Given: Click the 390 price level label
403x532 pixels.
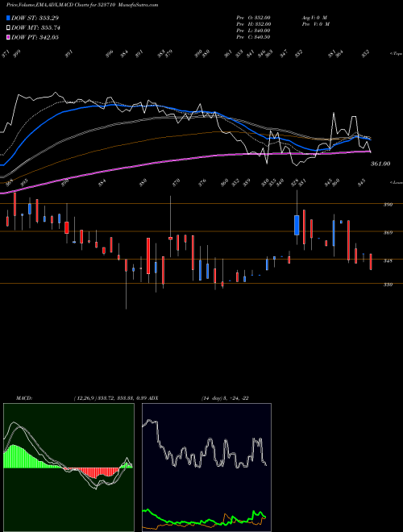Looking at the screenshot, I should point(388,205).
